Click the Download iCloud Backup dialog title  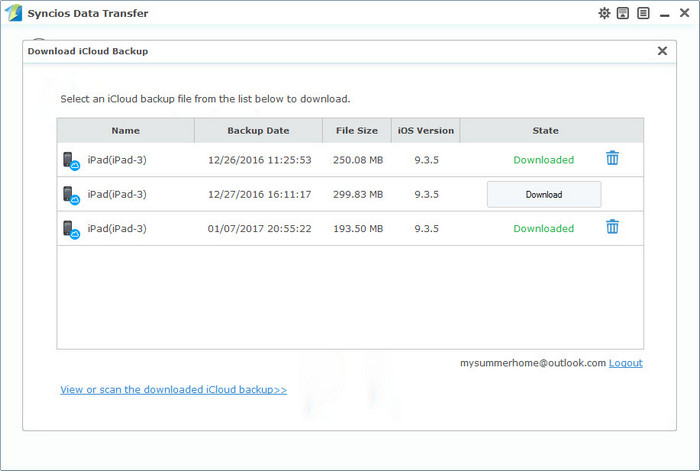point(88,51)
